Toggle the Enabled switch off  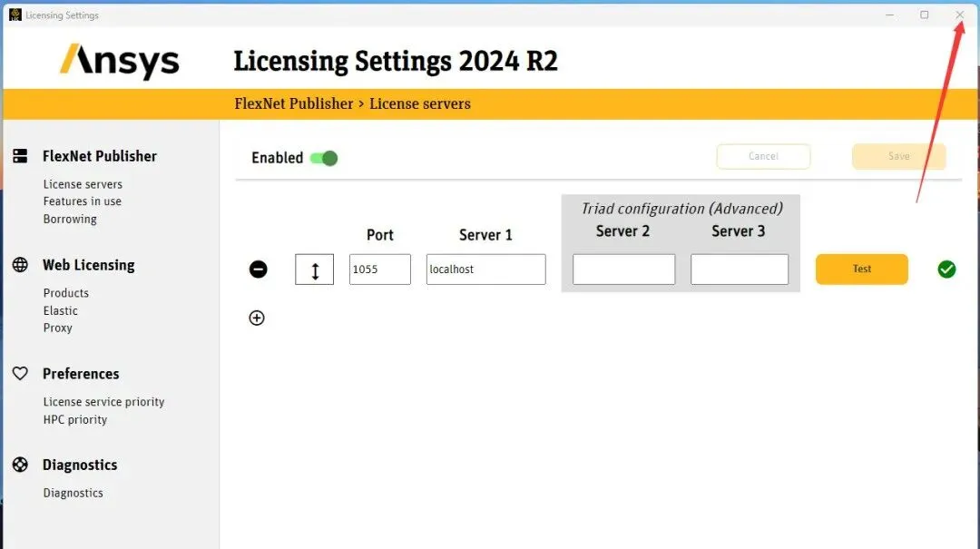(x=324, y=158)
